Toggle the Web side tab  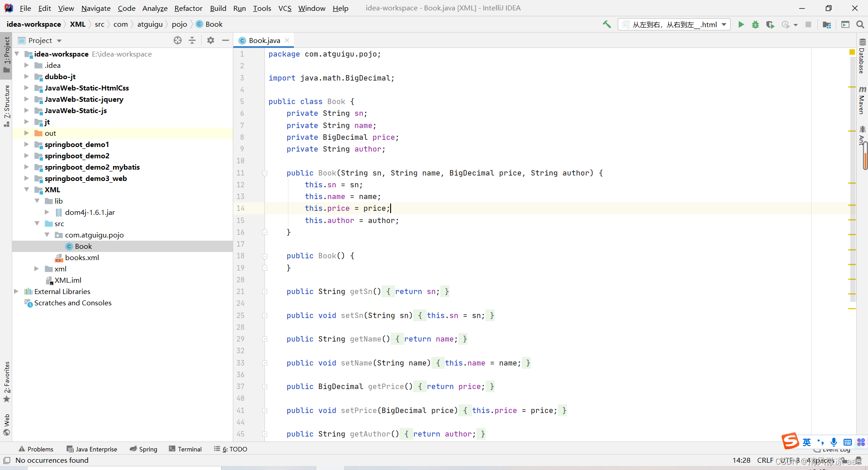point(6,425)
